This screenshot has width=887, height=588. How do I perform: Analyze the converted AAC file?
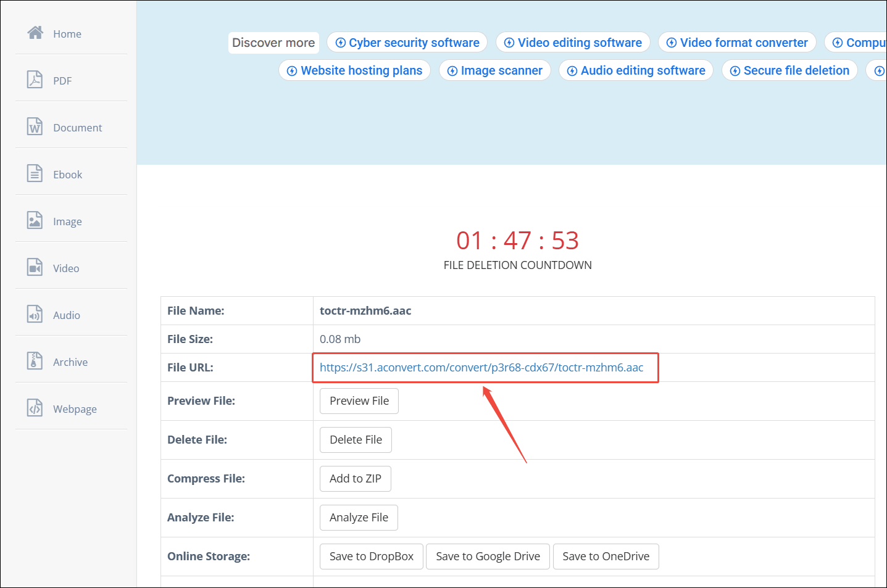(359, 517)
